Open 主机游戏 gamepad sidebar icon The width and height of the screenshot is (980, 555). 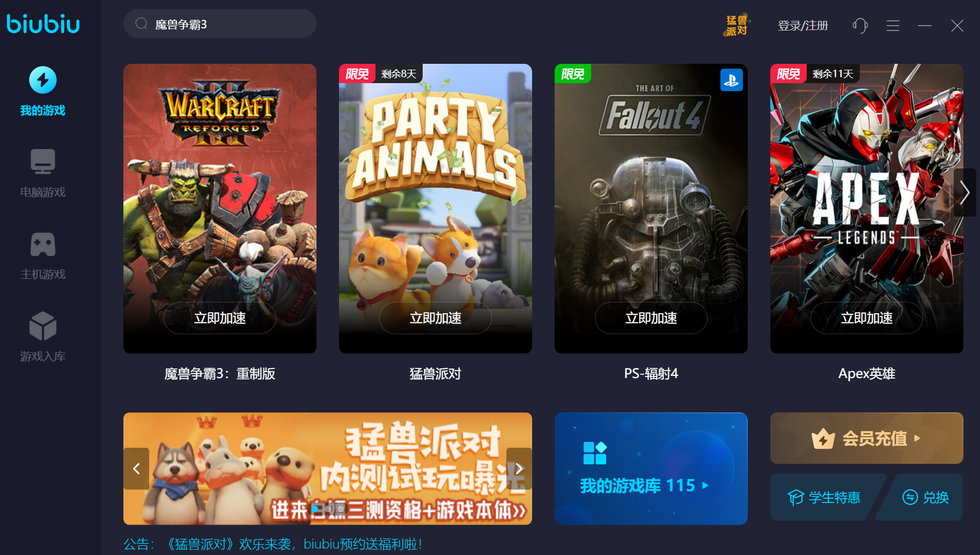[x=43, y=245]
